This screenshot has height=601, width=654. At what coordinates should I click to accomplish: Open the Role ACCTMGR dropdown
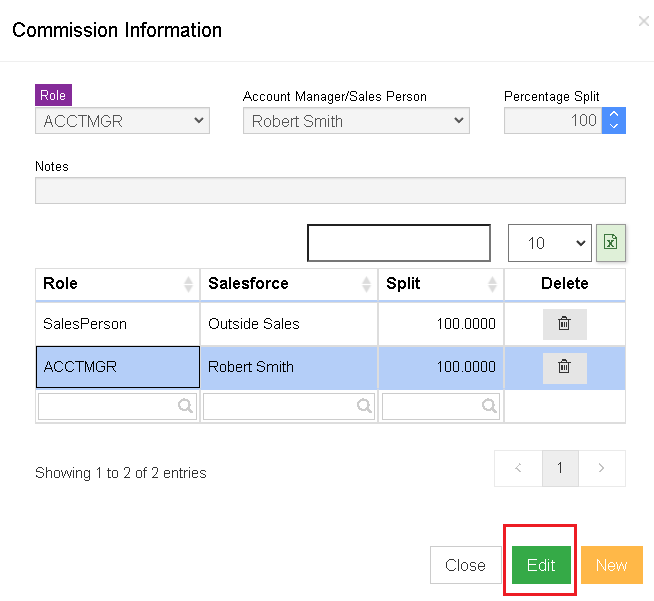[x=122, y=121]
